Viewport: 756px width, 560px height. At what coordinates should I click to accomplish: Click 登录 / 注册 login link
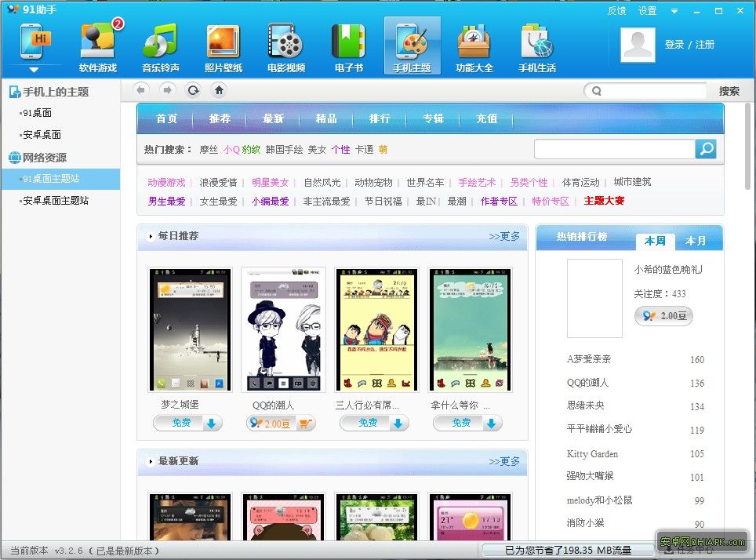(689, 45)
